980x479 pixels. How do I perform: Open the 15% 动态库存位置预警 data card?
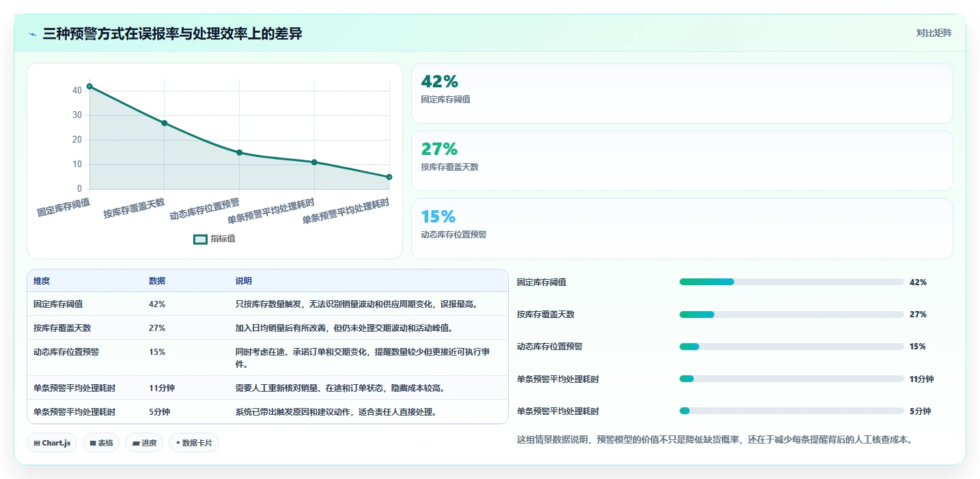tap(682, 229)
